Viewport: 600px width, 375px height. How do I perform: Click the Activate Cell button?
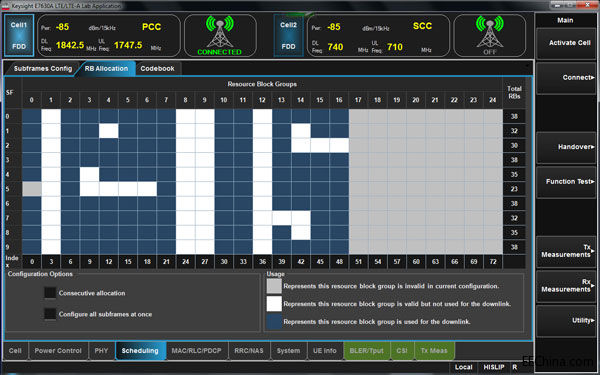pyautogui.click(x=566, y=43)
